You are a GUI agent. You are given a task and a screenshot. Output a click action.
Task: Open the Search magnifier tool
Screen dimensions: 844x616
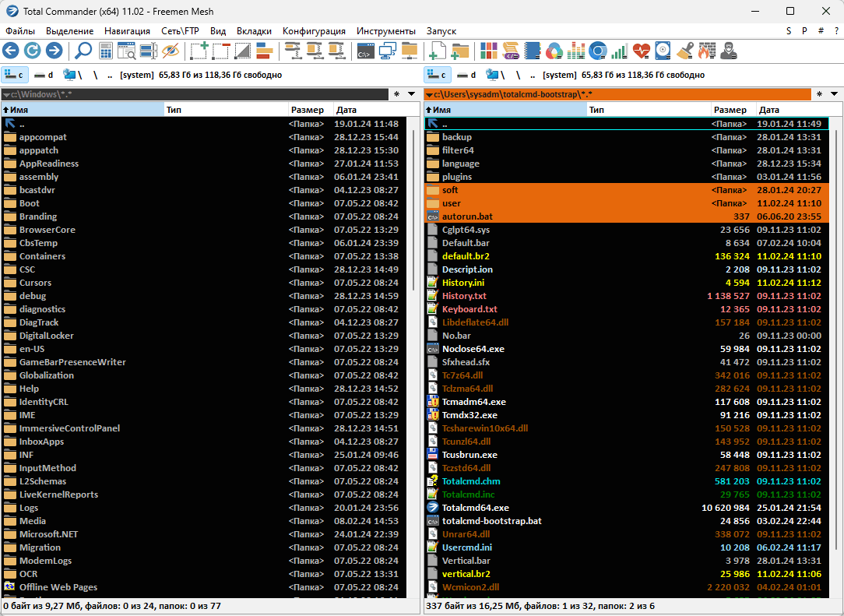[x=83, y=51]
